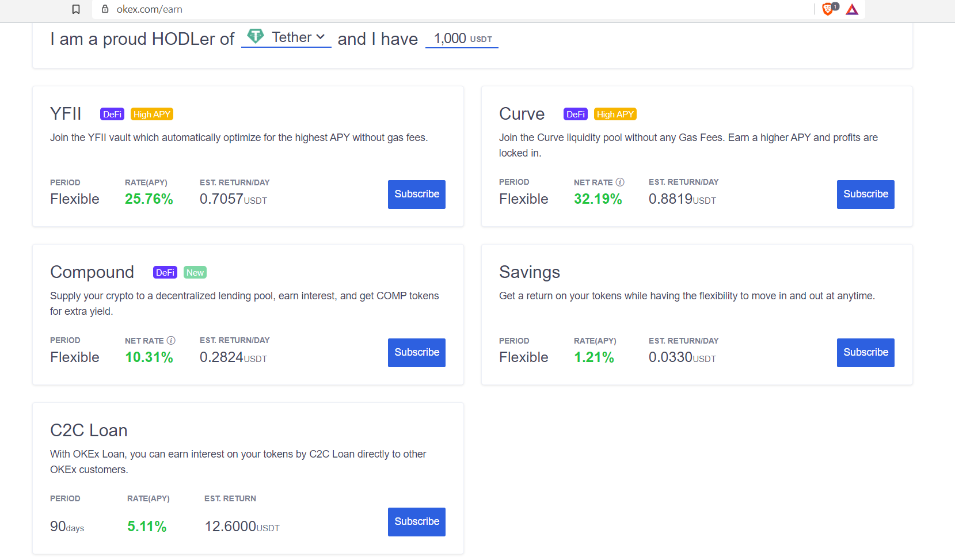Click Flexible period on YFII card
This screenshot has width=955, height=560.
[75, 199]
